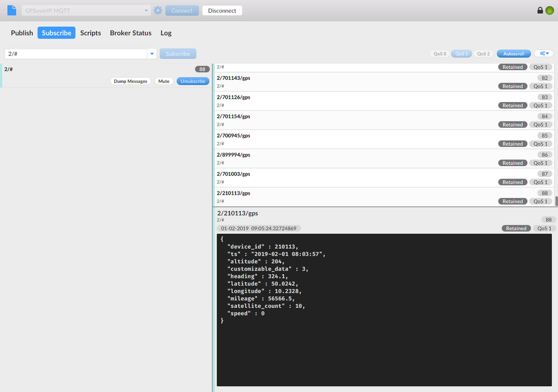Screen dimensions: 558x392
Task: Click the "ts" timestamp line in payload
Action: 276,254
